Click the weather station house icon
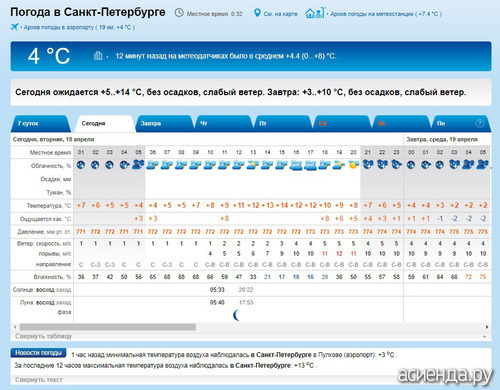Viewport: 500px width, 390px height. [315, 13]
